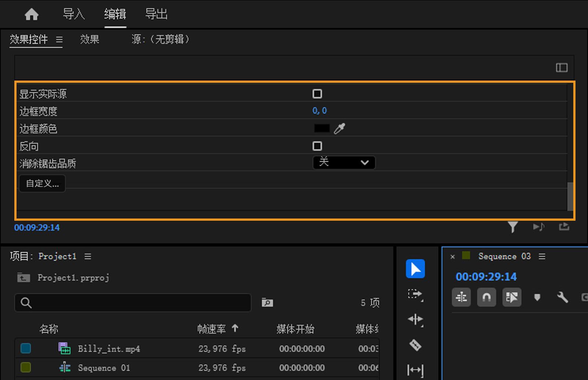Add a marker with the marker icon
Image resolution: width=588 pixels, height=380 pixels.
pyautogui.click(x=537, y=297)
